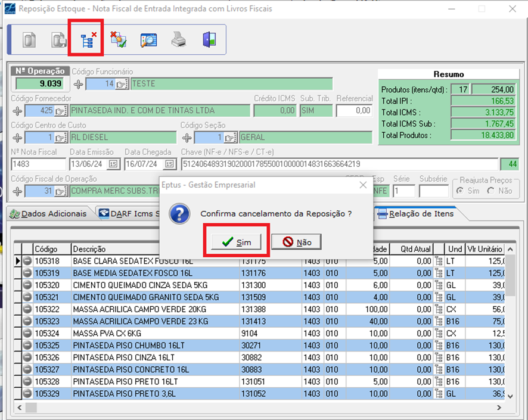The width and height of the screenshot is (528, 420).
Task: Click quantity cell 100,00
Action: coord(368,309)
